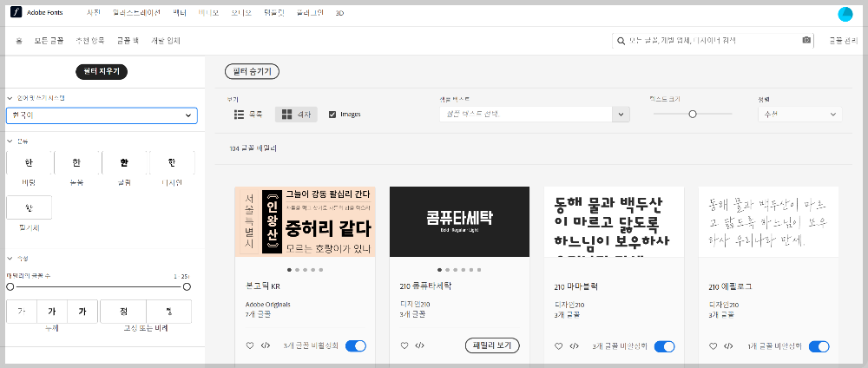The height and width of the screenshot is (368, 868).
Task: Switch to list view (목록) icon
Action: tap(240, 115)
